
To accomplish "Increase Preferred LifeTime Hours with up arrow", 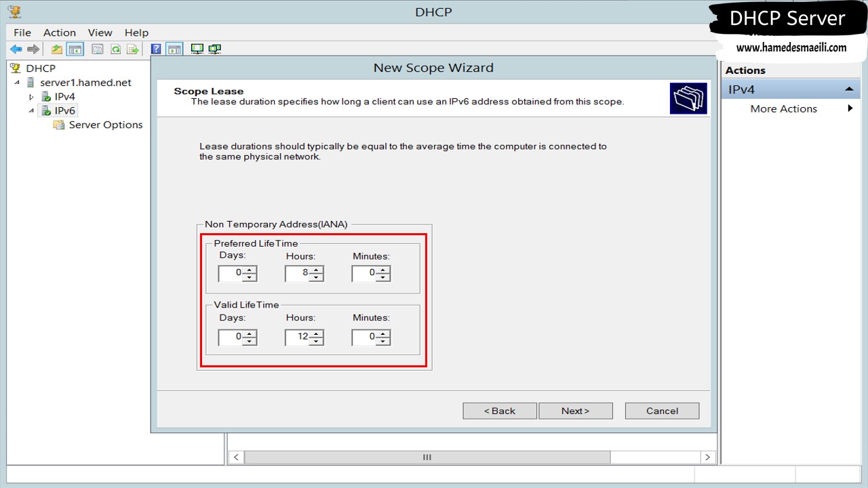I will pyautogui.click(x=316, y=270).
